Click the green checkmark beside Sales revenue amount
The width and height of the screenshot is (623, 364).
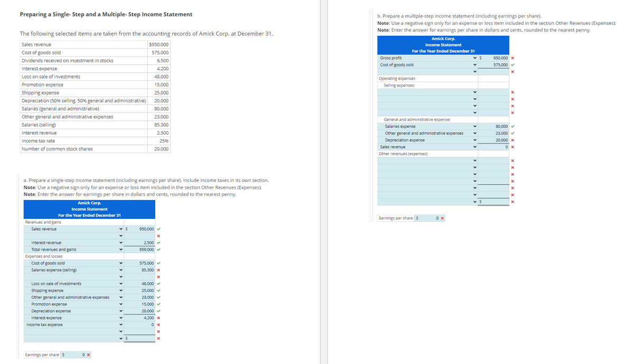click(158, 228)
